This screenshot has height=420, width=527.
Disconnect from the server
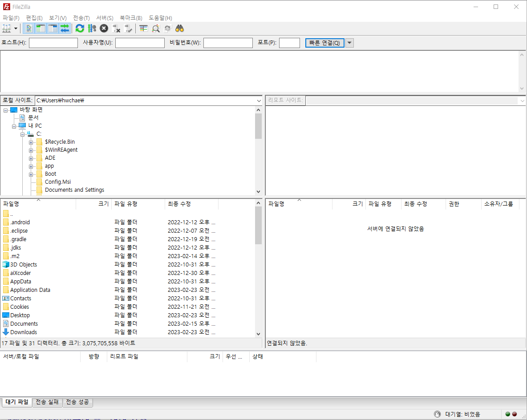pyautogui.click(x=116, y=28)
